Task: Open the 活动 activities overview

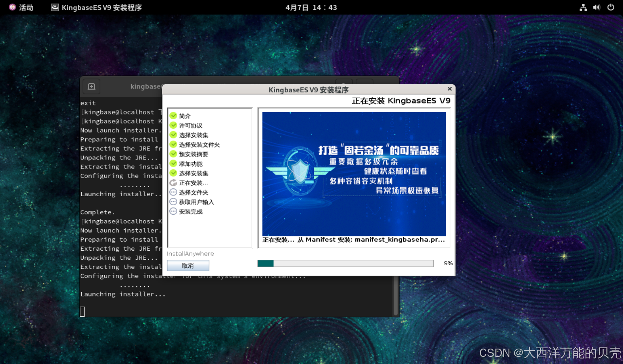Action: pos(21,7)
